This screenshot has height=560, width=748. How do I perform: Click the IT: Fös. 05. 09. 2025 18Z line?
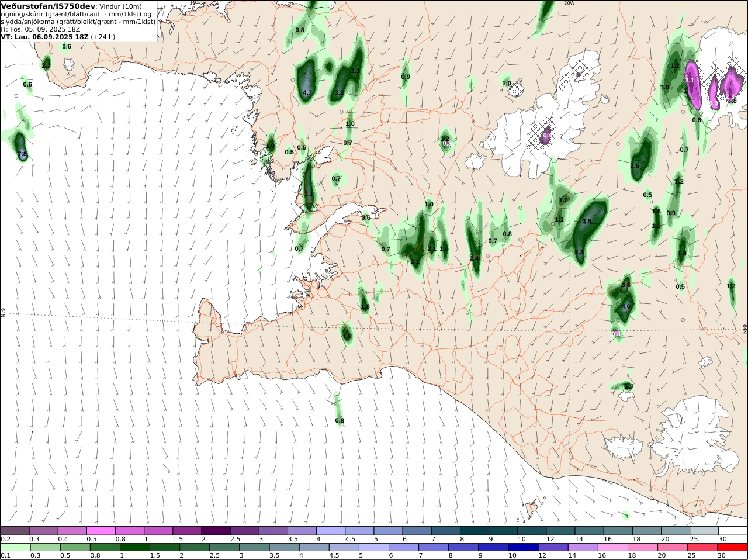pyautogui.click(x=41, y=29)
